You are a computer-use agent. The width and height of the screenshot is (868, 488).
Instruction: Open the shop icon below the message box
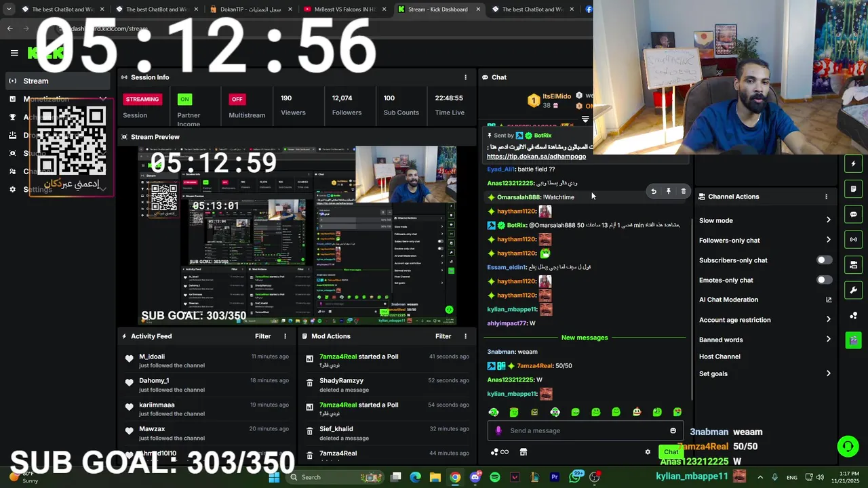tap(524, 452)
